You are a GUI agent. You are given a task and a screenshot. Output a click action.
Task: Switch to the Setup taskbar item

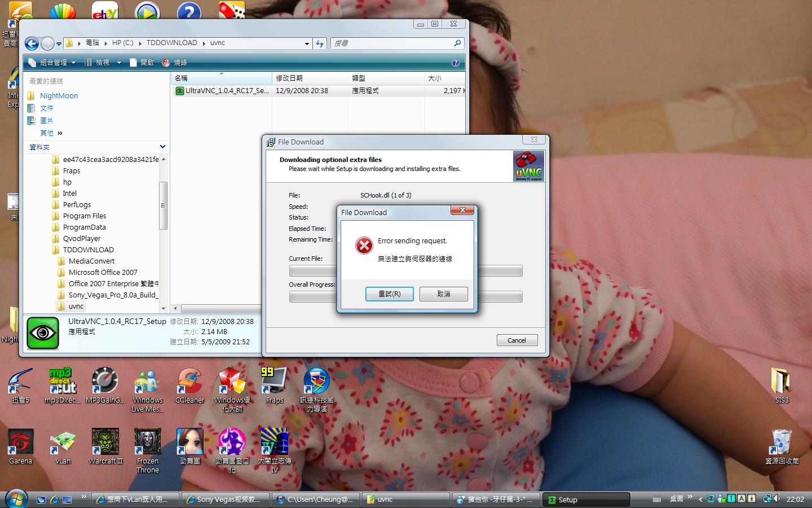click(586, 500)
